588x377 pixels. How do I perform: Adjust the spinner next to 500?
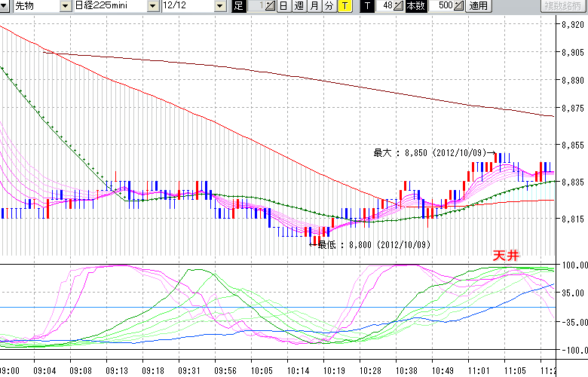458,7
